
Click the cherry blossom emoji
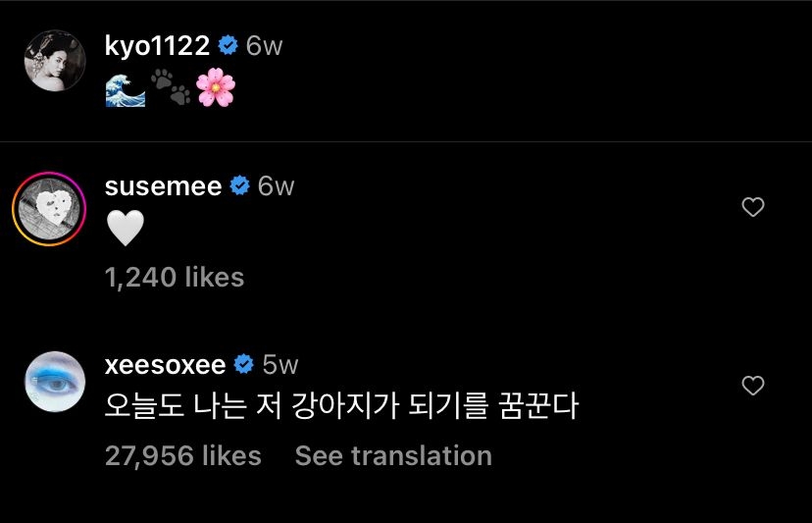[214, 89]
